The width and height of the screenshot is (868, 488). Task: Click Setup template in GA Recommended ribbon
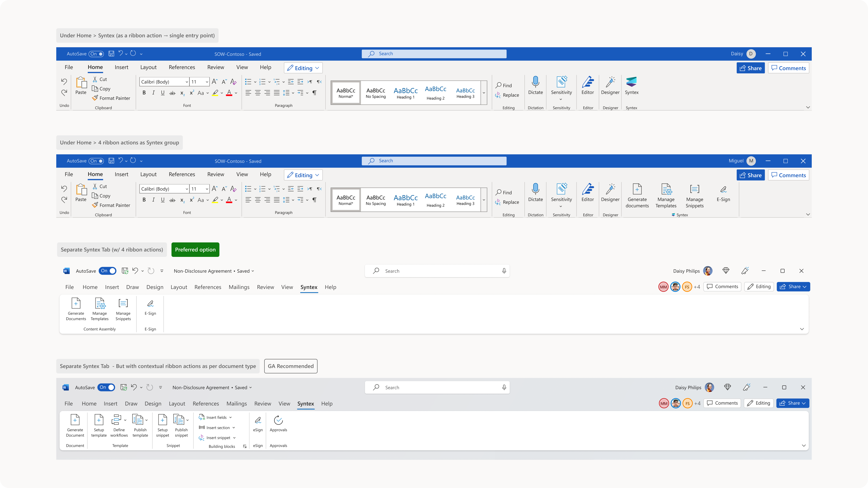tap(99, 426)
